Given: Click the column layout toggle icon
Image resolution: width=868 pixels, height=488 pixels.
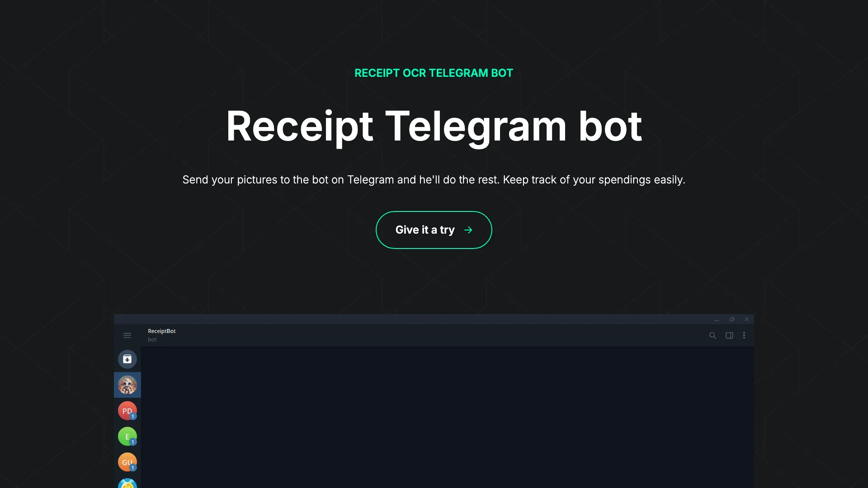Looking at the screenshot, I should click(x=729, y=335).
